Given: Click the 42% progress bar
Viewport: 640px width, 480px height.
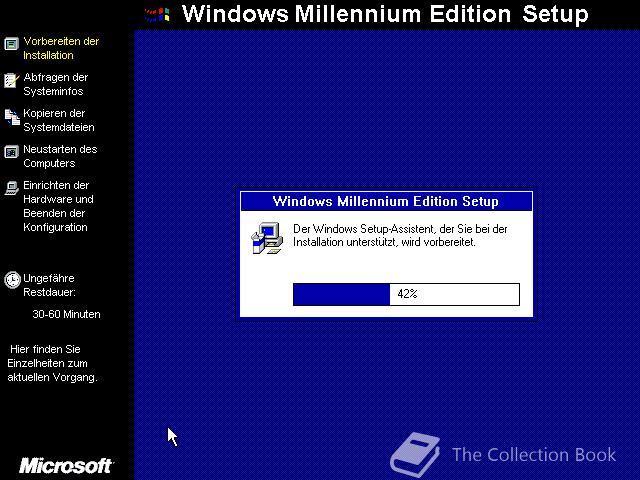Looking at the screenshot, I should coord(406,294).
